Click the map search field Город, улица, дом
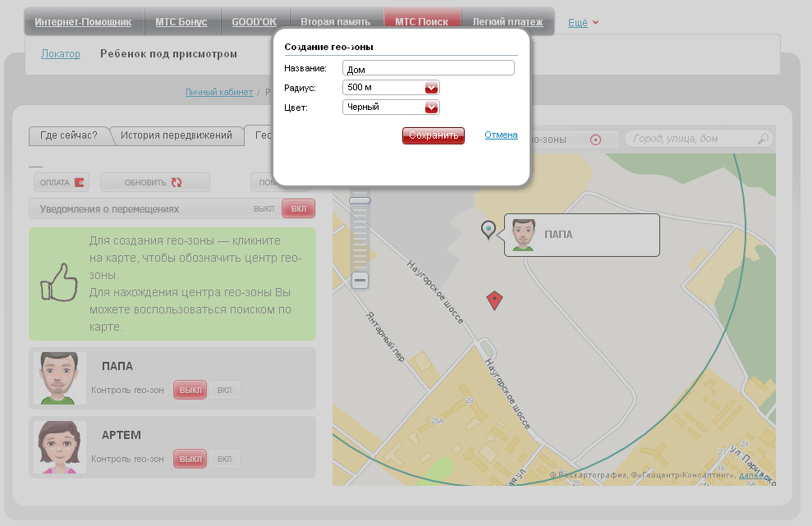This screenshot has height=526, width=812. pos(699,139)
